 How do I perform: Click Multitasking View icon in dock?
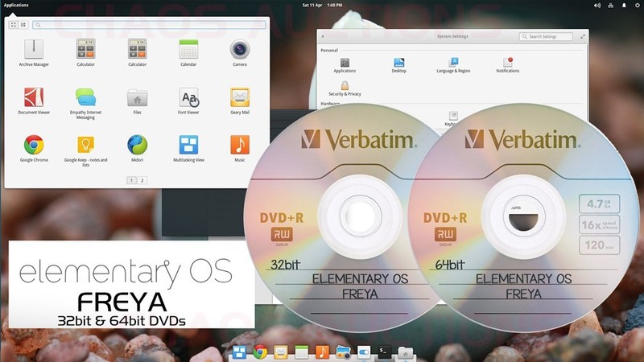click(x=239, y=352)
